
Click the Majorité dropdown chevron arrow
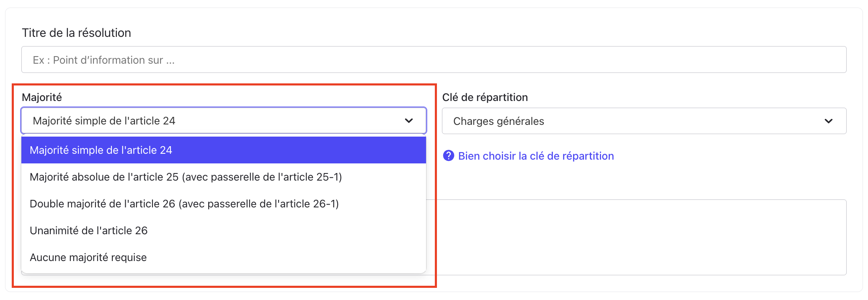click(409, 121)
